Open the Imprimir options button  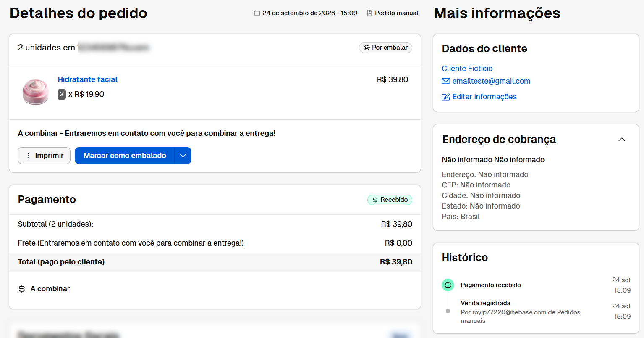tap(44, 156)
